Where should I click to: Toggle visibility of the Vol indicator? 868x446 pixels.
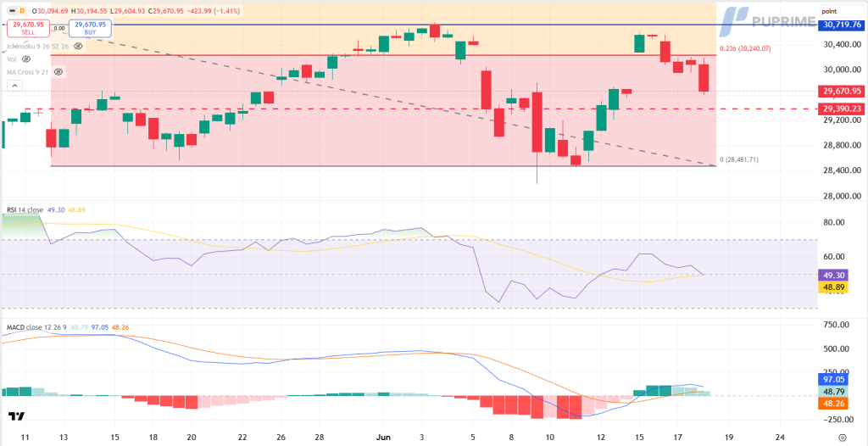pyautogui.click(x=25, y=59)
